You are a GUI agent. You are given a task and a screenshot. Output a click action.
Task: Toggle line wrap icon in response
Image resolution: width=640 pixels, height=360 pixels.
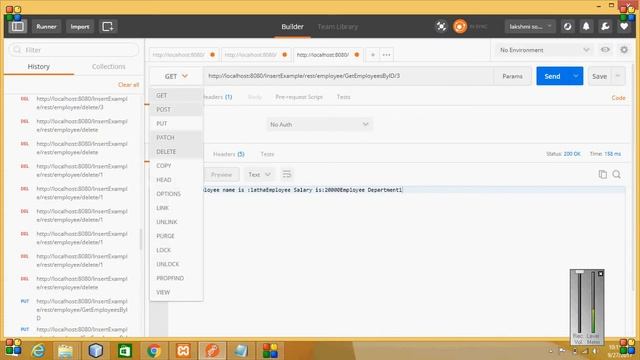pos(287,175)
